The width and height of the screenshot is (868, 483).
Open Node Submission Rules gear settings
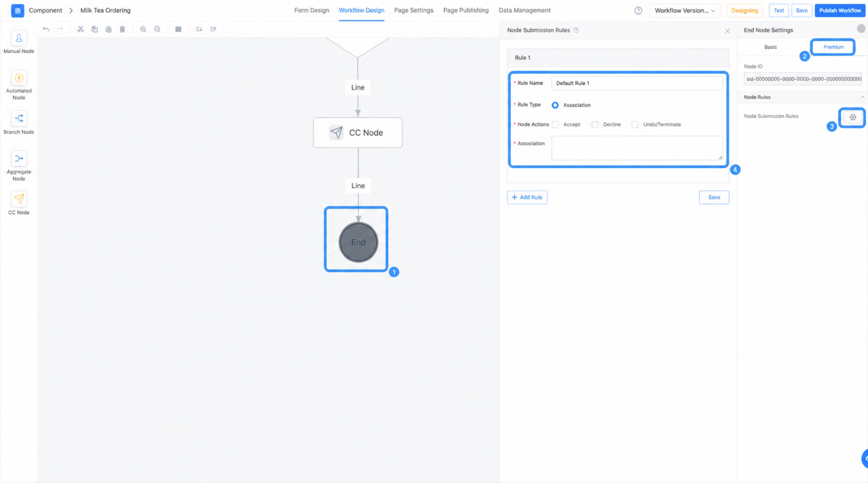(853, 117)
